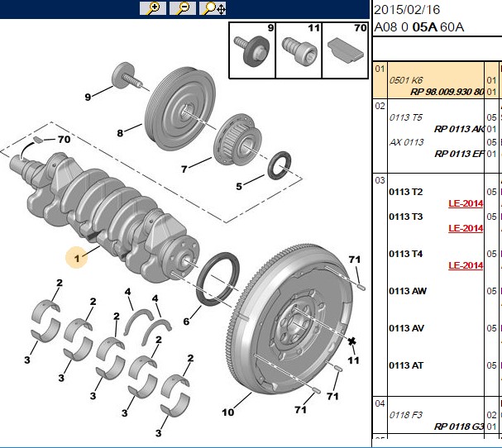Click part reference 0501 K6

click(x=406, y=80)
